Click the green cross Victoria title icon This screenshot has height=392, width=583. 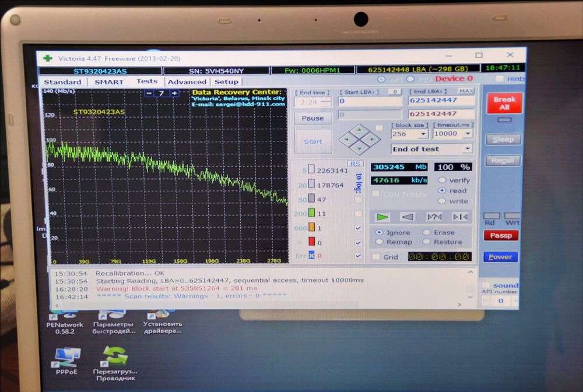48,58
